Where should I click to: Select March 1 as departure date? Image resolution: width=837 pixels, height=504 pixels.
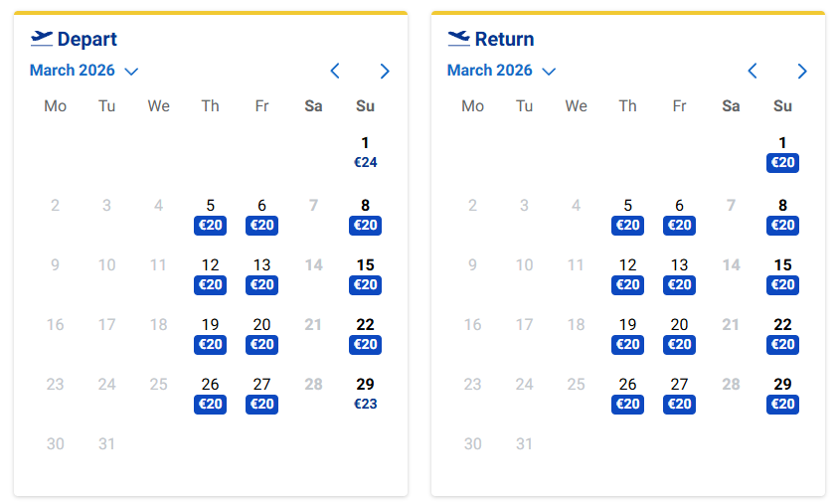[365, 152]
